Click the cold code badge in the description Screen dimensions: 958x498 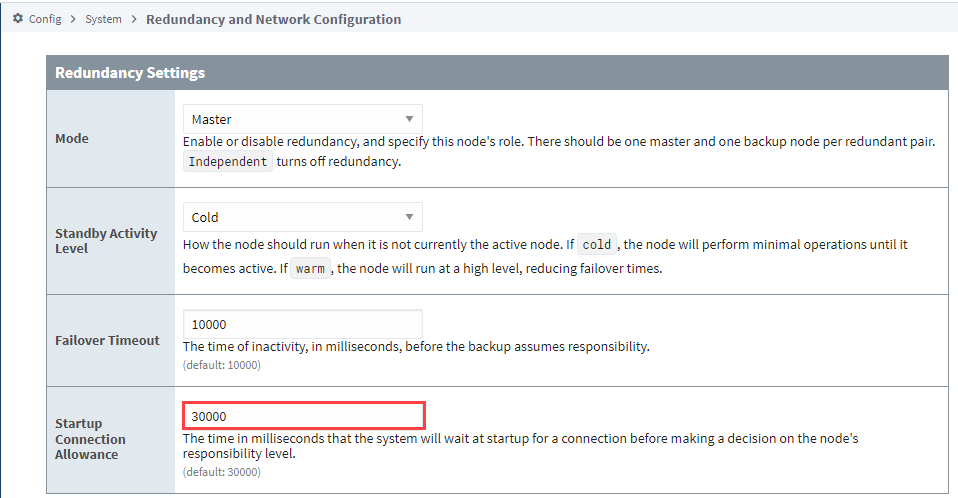tap(597, 244)
